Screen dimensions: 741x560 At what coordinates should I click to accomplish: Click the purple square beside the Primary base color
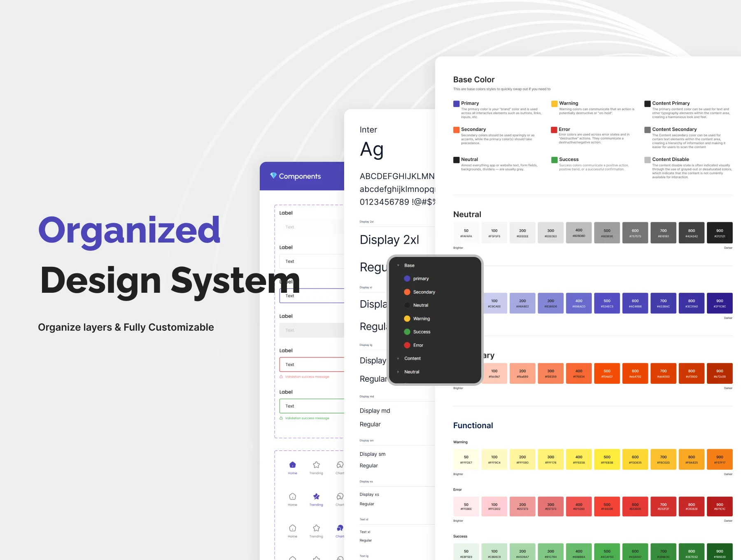(456, 104)
